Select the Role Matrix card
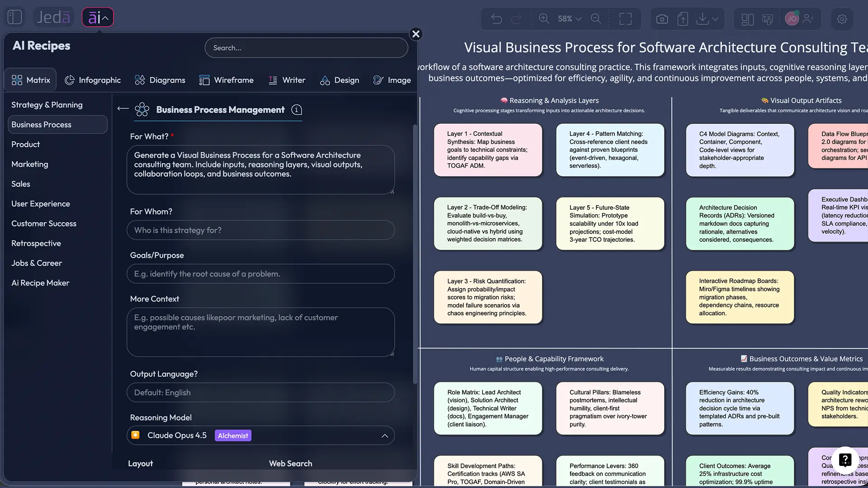 click(488, 408)
